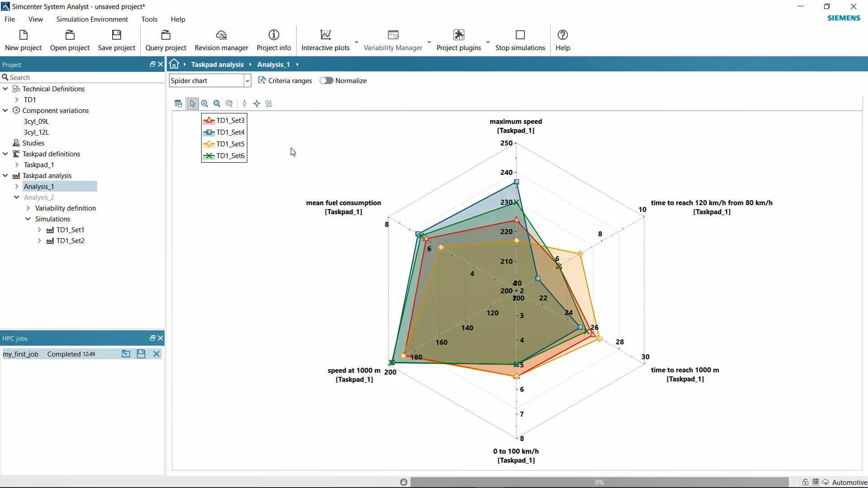Image resolution: width=868 pixels, height=488 pixels.
Task: Select the pointer tool above the chart
Action: coord(193,103)
